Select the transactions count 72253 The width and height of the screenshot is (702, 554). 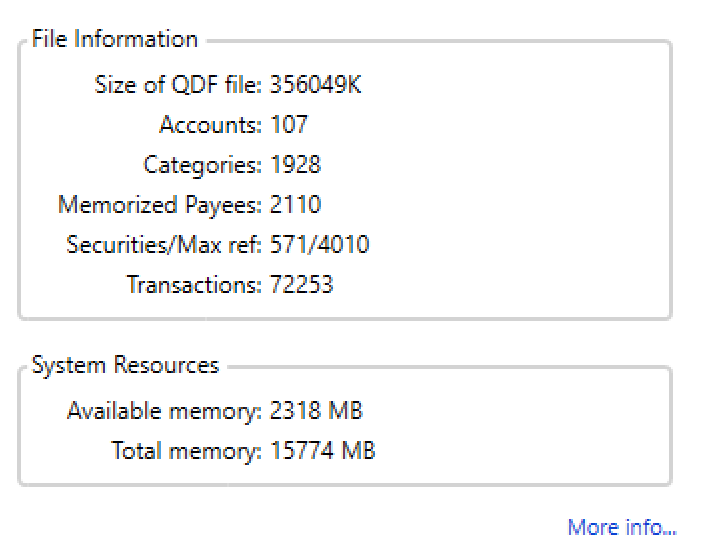(302, 285)
